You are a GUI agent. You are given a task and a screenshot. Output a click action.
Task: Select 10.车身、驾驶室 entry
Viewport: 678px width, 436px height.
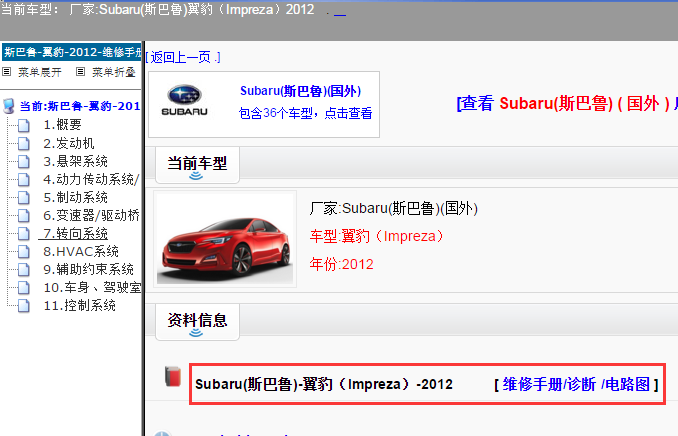(x=92, y=288)
